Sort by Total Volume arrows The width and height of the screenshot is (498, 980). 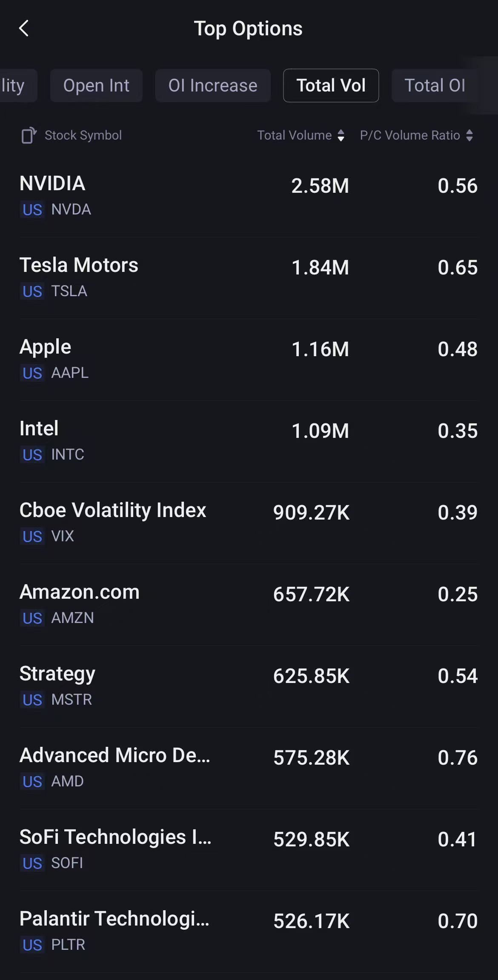click(x=341, y=135)
